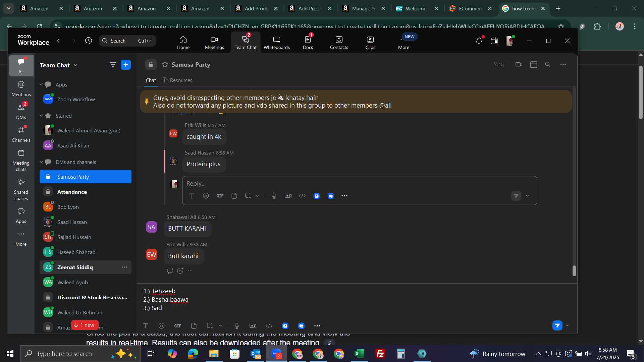Open GIF picker in reply box
Image resolution: width=644 pixels, height=362 pixels.
click(220, 196)
